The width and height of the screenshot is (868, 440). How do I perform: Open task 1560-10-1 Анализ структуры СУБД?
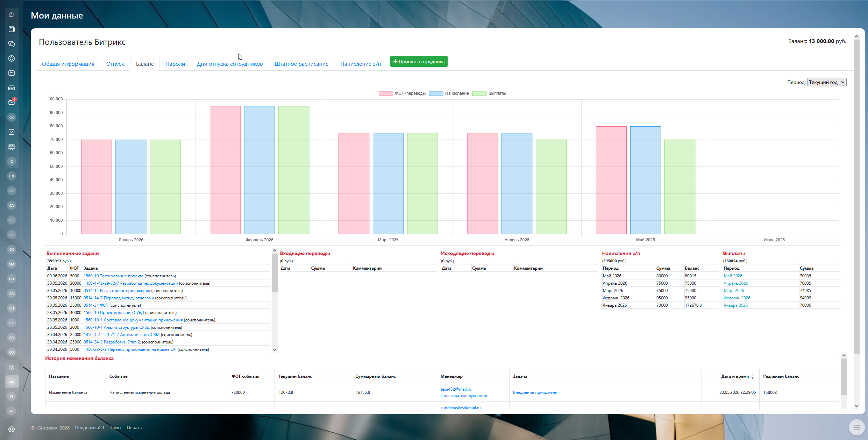click(116, 327)
